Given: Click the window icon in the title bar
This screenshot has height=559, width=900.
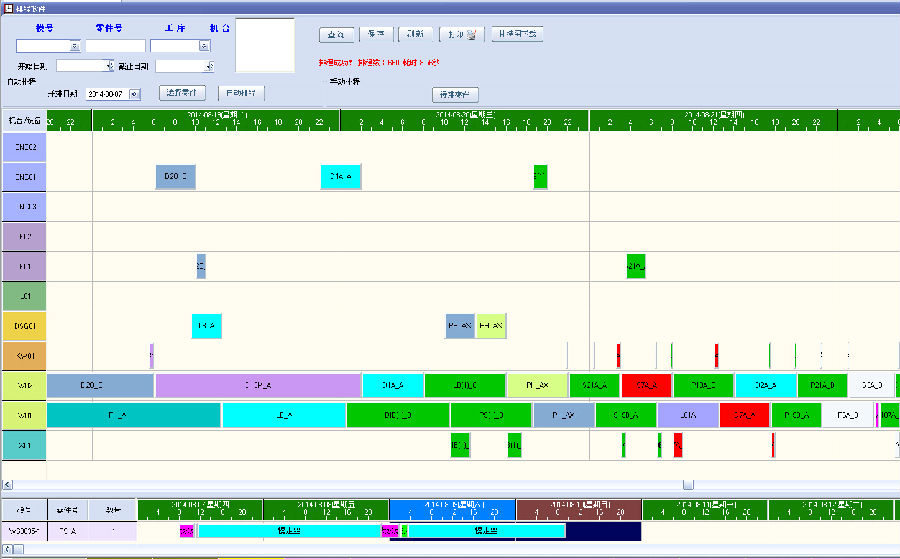Looking at the screenshot, I should 8,8.
